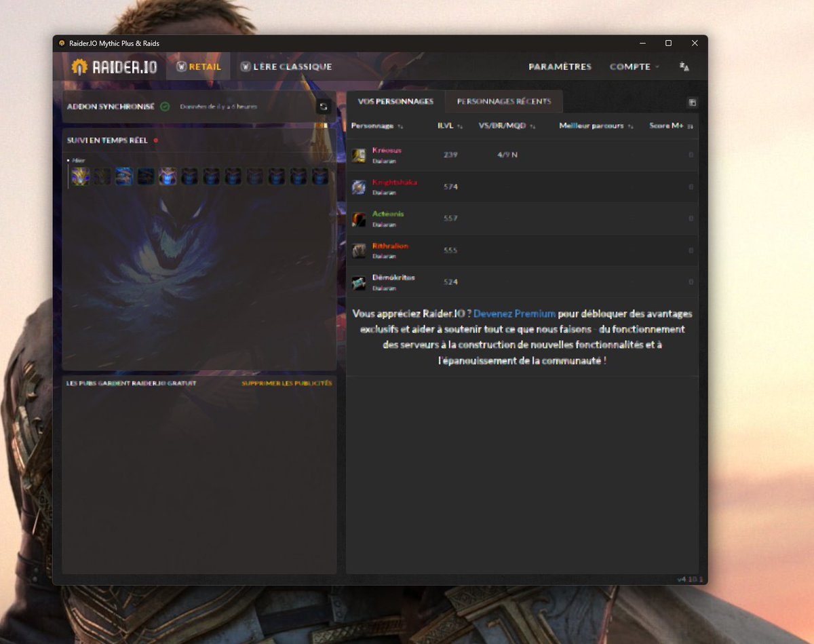Refresh addon sync with the reload icon
Image resolution: width=814 pixels, height=644 pixels.
[x=324, y=107]
